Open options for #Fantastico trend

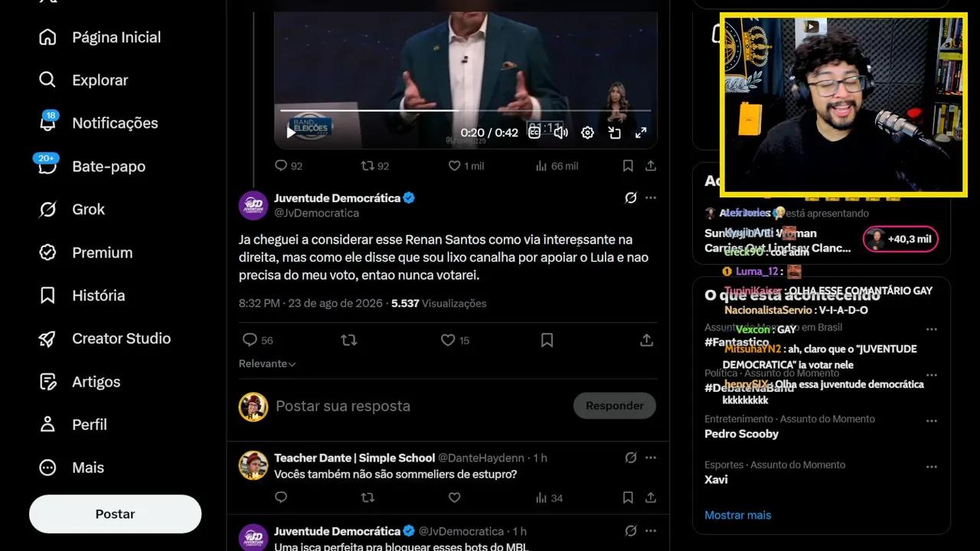coord(932,330)
